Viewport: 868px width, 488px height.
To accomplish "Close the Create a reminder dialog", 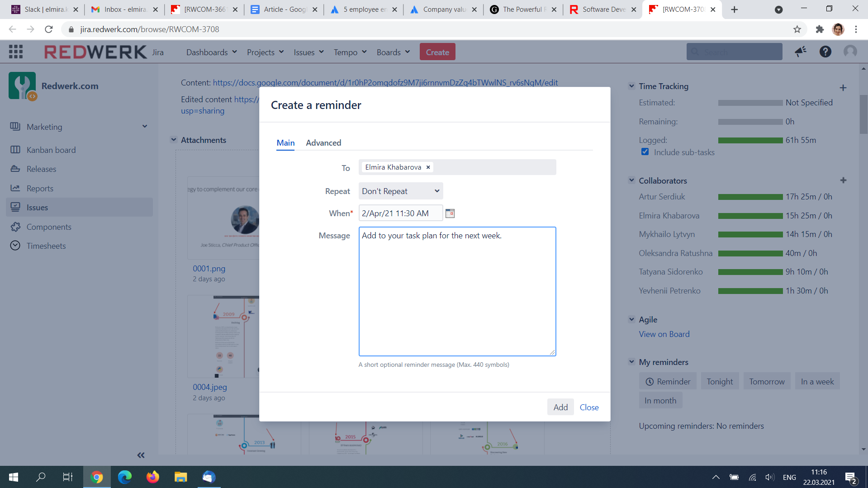I will coord(589,407).
